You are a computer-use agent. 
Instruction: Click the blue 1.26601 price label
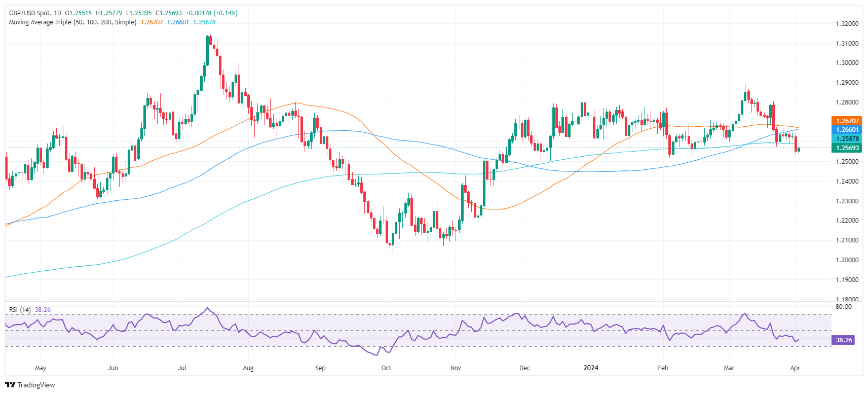pos(847,130)
